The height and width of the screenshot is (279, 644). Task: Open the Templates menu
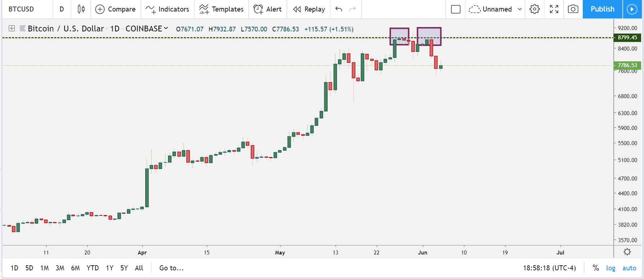[221, 9]
